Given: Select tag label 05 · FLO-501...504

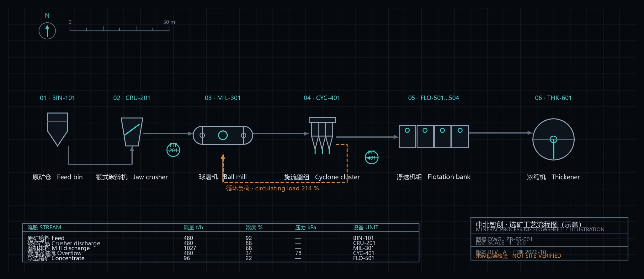Looking at the screenshot, I should coord(434,98).
